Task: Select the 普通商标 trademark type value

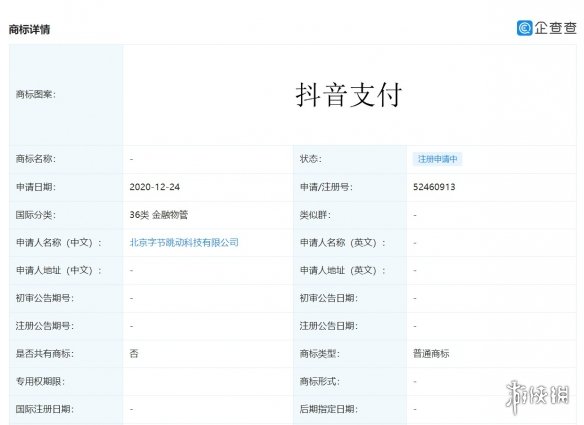Action: point(431,353)
